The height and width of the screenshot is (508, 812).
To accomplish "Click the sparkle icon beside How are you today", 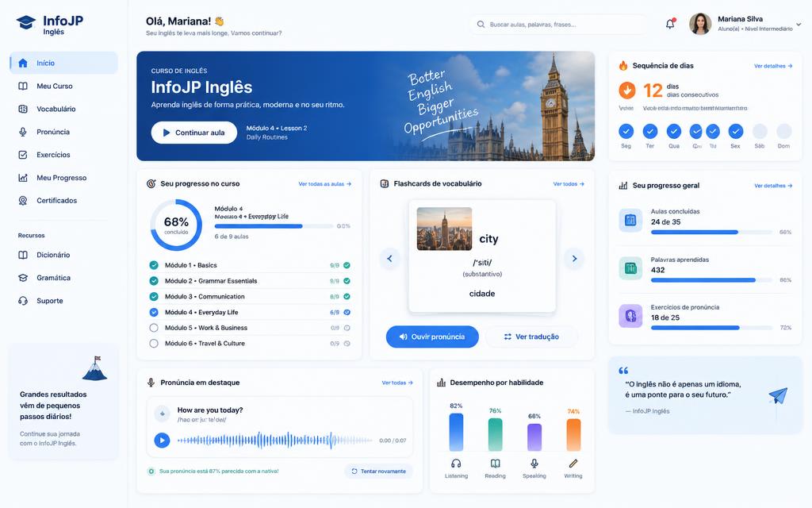I will tap(162, 414).
